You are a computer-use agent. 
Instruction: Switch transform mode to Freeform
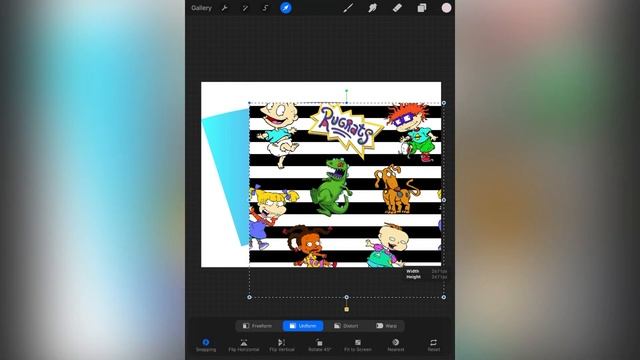pyautogui.click(x=257, y=326)
